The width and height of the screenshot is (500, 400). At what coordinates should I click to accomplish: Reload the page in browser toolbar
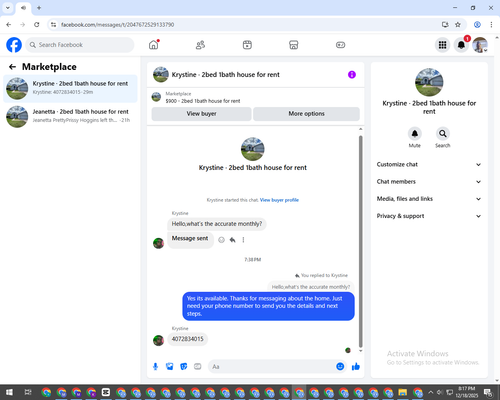37,25
